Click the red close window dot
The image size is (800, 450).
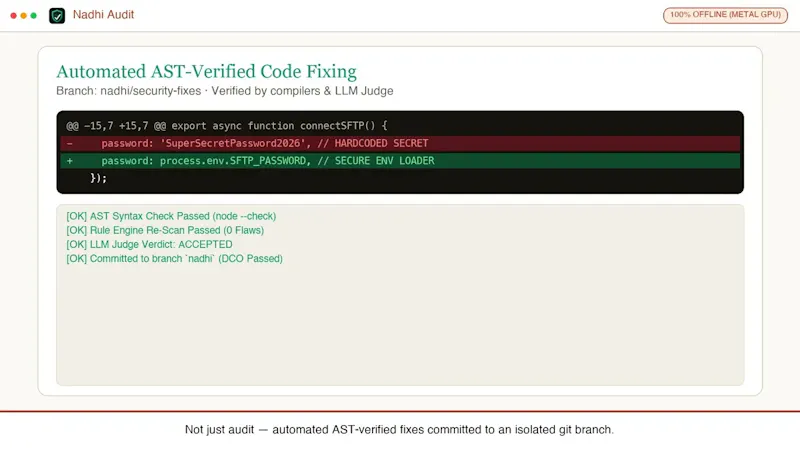(x=13, y=15)
